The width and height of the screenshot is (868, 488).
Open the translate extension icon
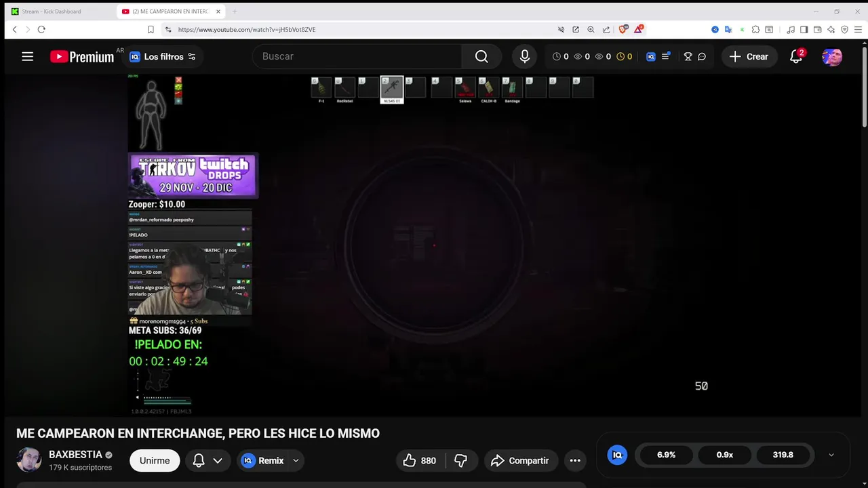coord(728,30)
